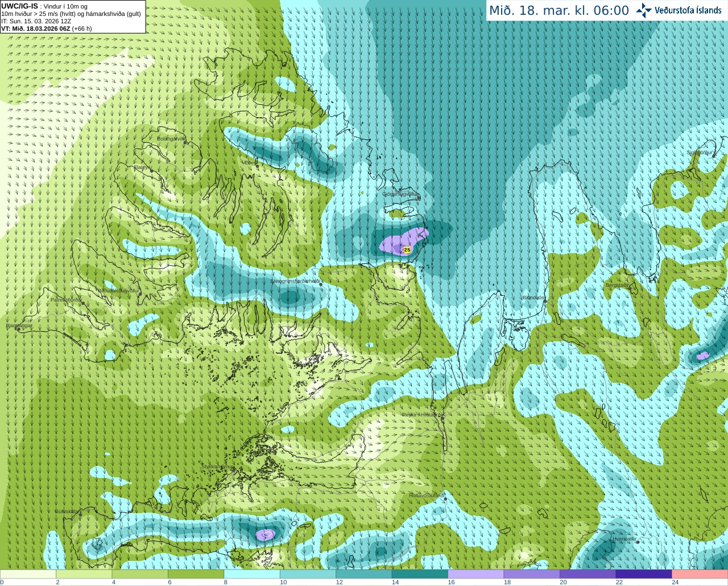728x586 pixels.
Task: Click the VT: Mið. 18.03.2026 06Z line
Action: (47, 28)
